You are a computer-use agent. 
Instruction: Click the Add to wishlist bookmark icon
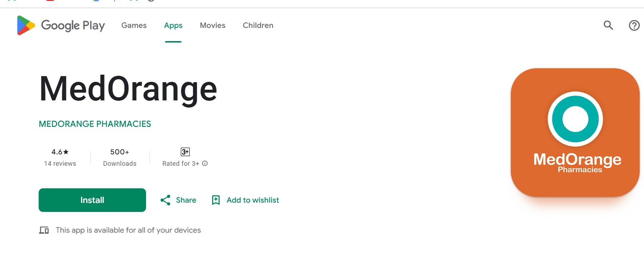(x=216, y=200)
